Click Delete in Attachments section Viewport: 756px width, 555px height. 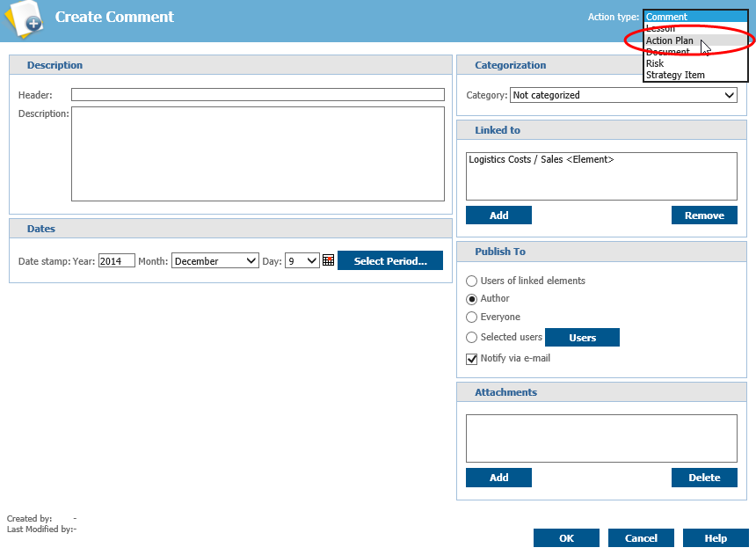coord(704,478)
